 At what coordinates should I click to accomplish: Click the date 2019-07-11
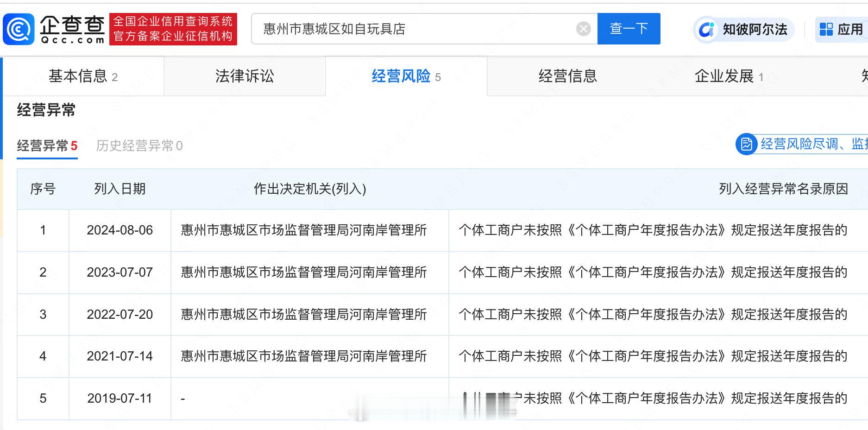click(x=120, y=398)
